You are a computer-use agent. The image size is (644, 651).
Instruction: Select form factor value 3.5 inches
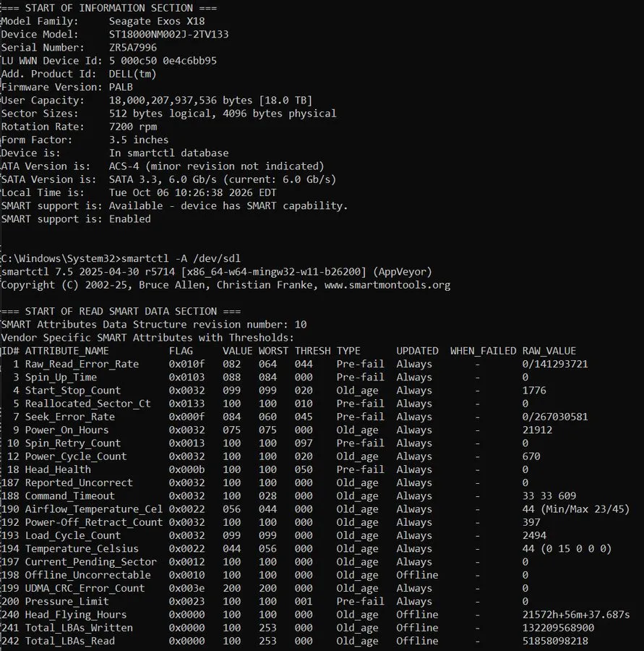coord(139,140)
